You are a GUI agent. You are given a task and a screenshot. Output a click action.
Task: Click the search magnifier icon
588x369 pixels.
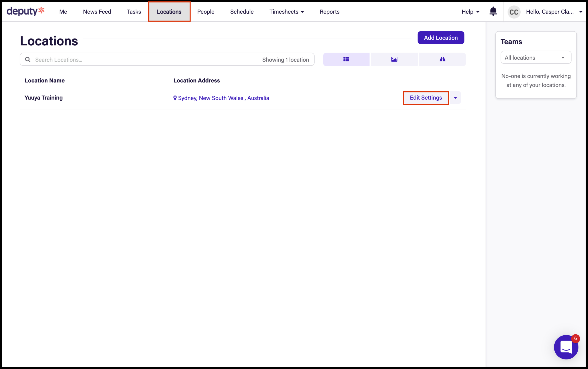click(28, 59)
